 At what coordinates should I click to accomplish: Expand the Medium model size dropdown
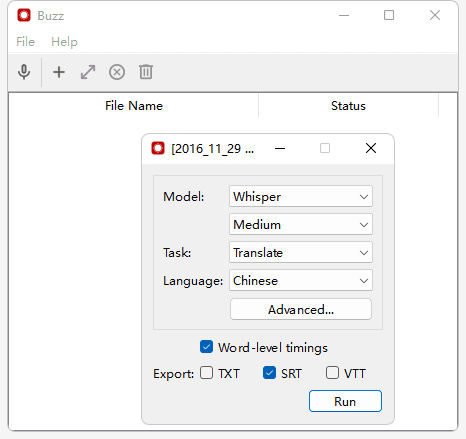[301, 224]
